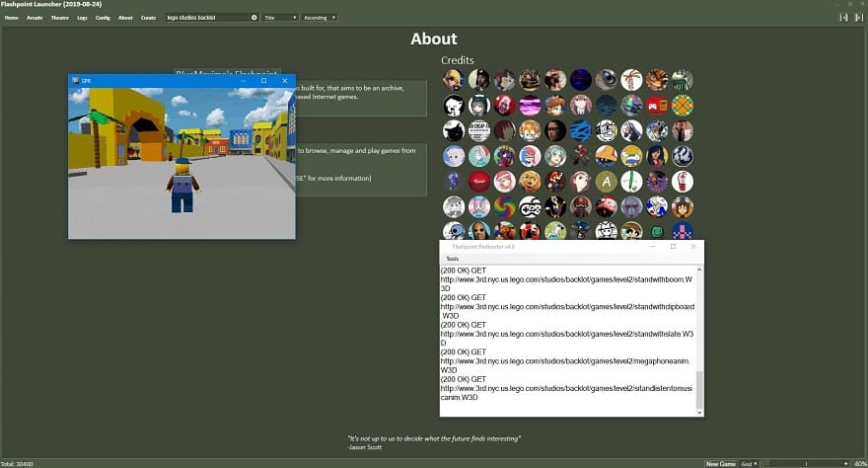Close the SPR game window
The width and height of the screenshot is (868, 468).
[x=284, y=81]
